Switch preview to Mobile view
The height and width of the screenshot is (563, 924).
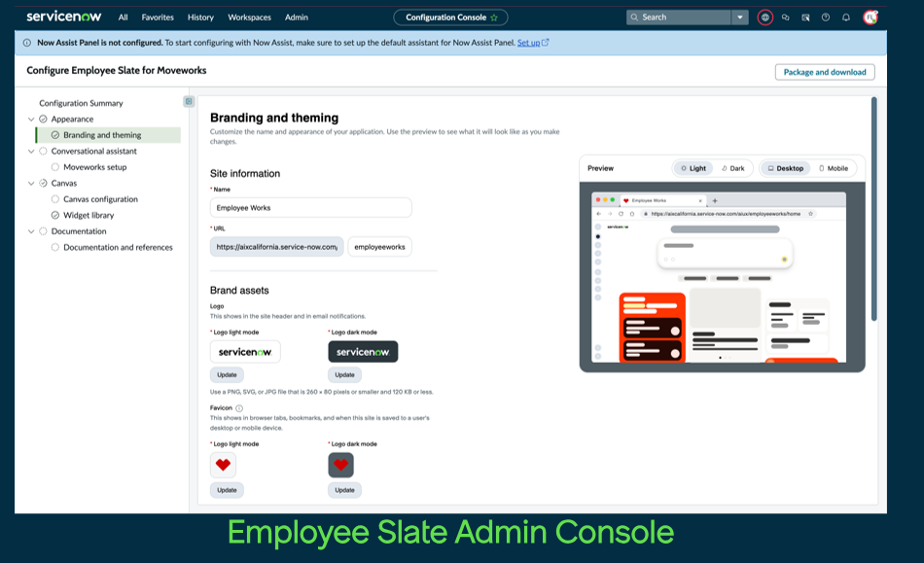[834, 168]
